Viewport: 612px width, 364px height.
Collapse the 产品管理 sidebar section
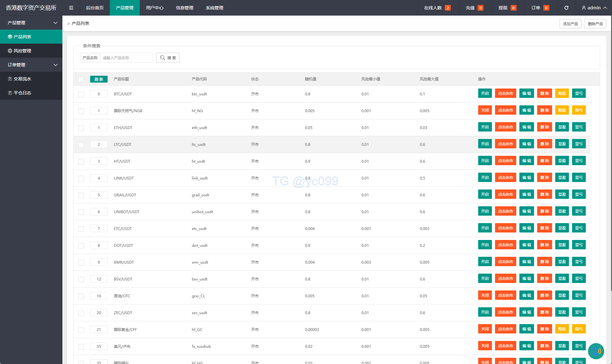(x=31, y=23)
